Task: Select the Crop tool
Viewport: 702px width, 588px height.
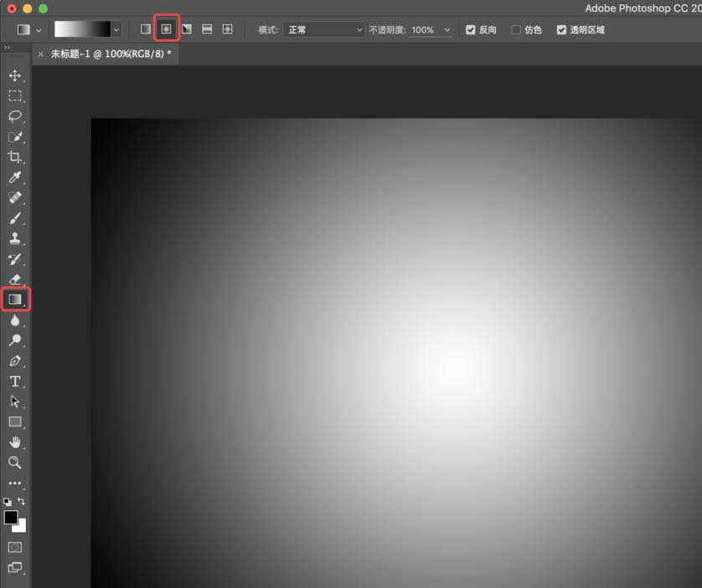Action: click(x=15, y=157)
